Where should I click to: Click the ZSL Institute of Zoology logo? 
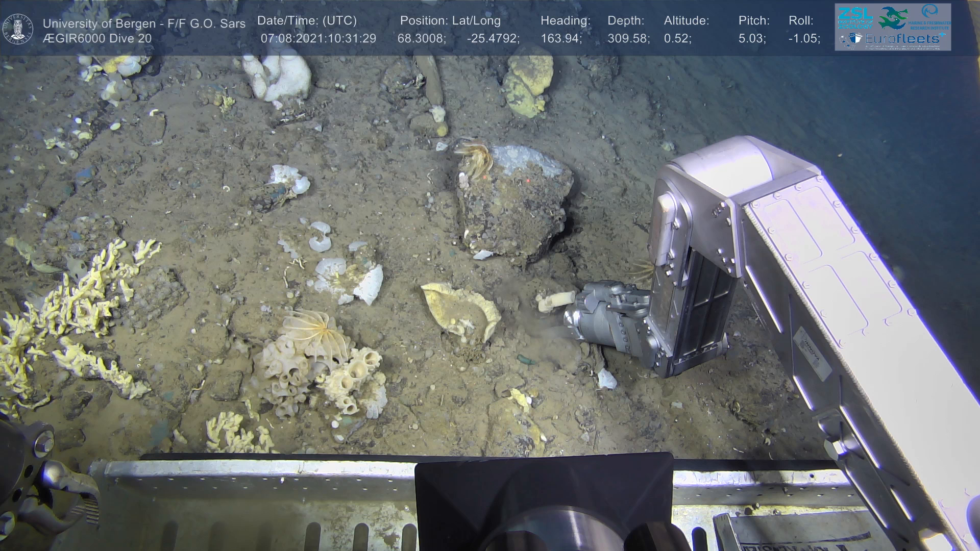pos(854,17)
